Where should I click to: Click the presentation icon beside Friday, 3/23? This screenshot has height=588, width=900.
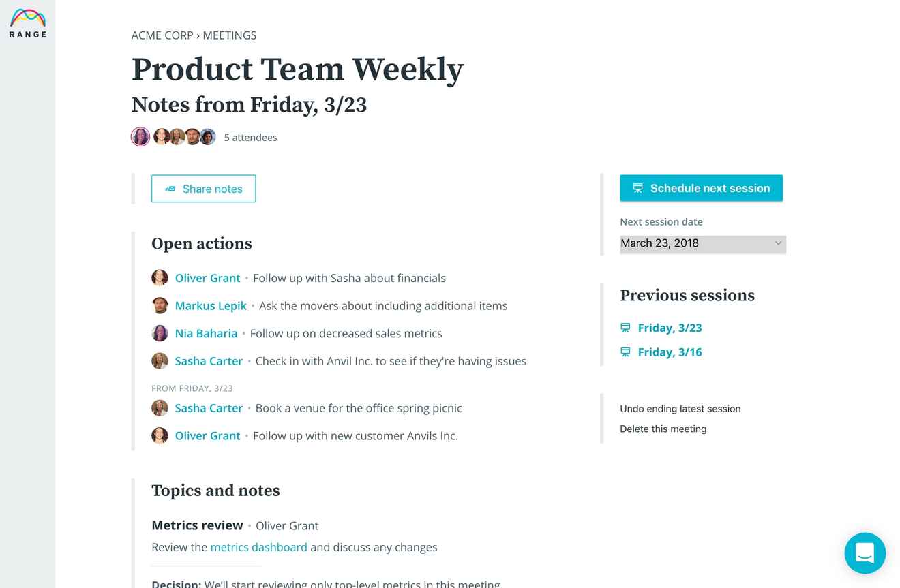(x=625, y=328)
